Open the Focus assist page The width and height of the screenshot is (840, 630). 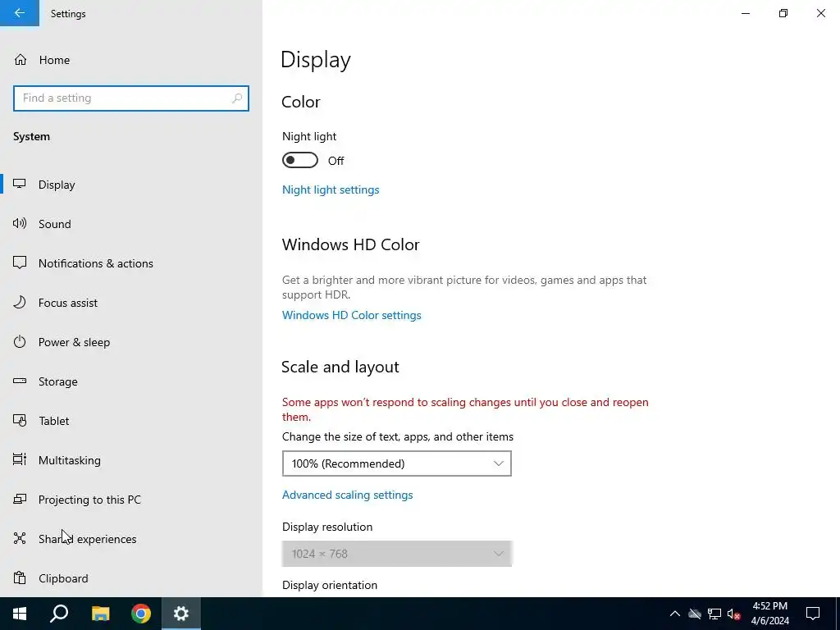68,303
